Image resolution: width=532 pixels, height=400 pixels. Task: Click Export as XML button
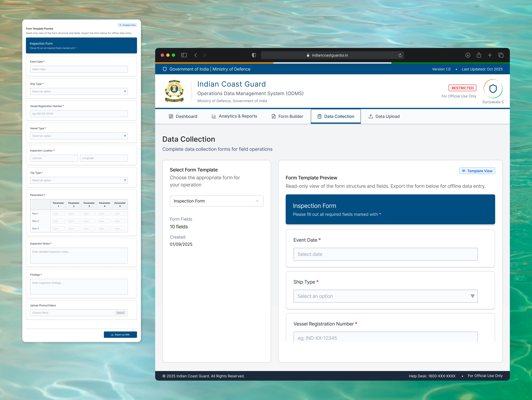point(120,335)
